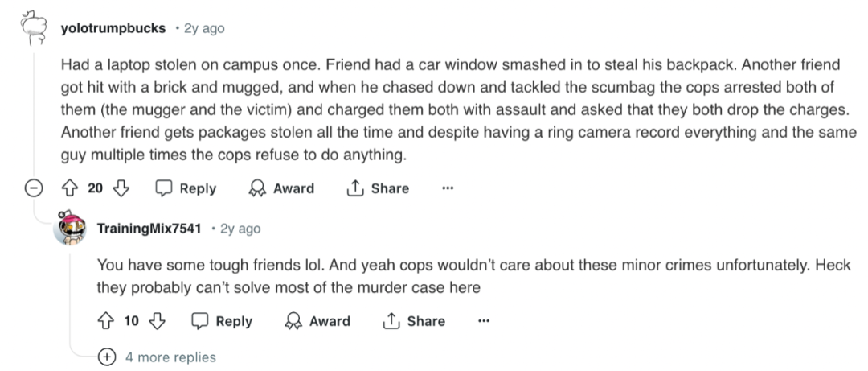Share yolotrumpbucks' comment
Viewport: 868px width, 371px height.
[x=378, y=188]
